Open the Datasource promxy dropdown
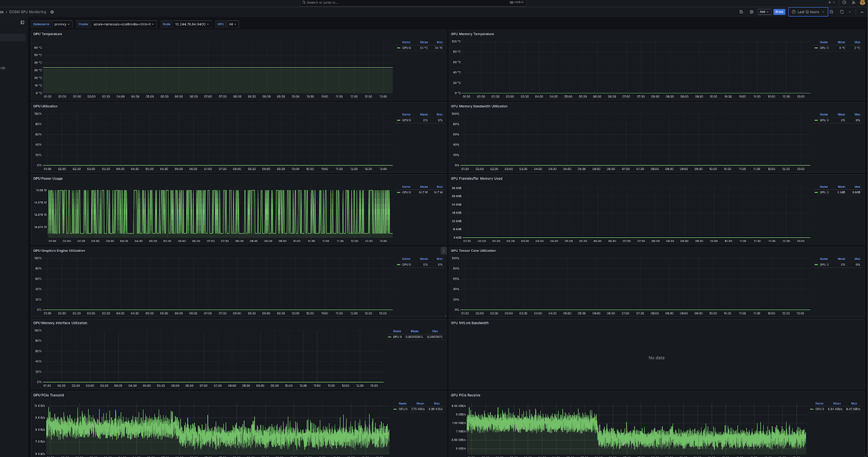Image resolution: width=868 pixels, height=457 pixels. (x=62, y=24)
